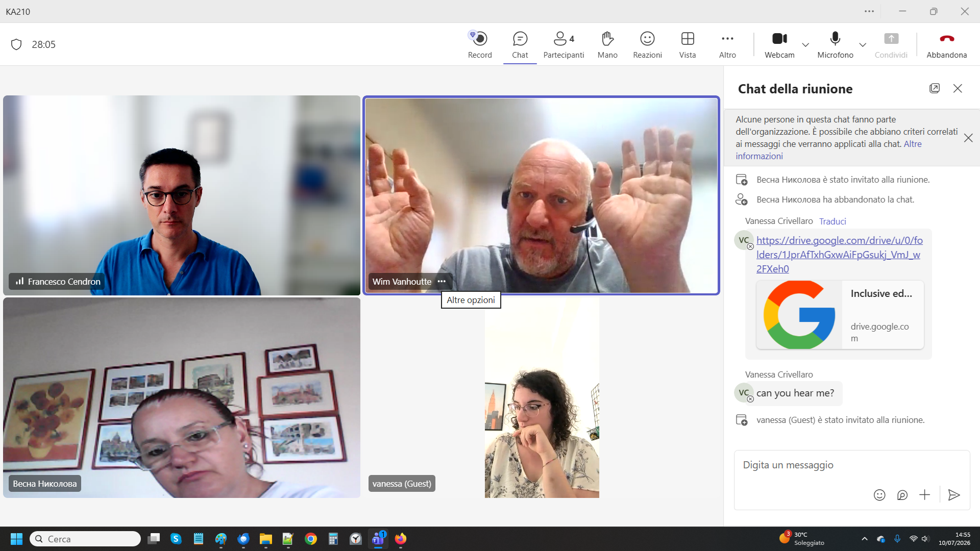Open the plus actions menu in compose box
Viewport: 980px width, 551px height.
point(924,495)
